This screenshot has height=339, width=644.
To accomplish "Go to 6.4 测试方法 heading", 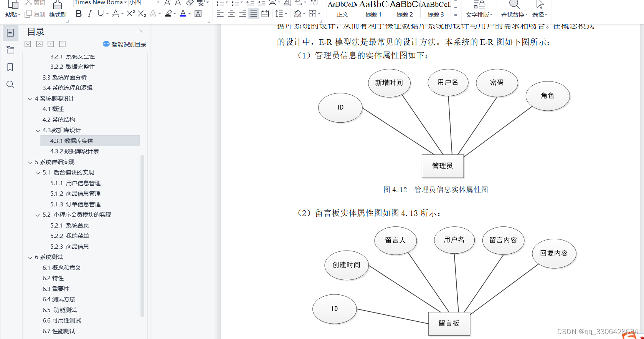I will [x=59, y=299].
